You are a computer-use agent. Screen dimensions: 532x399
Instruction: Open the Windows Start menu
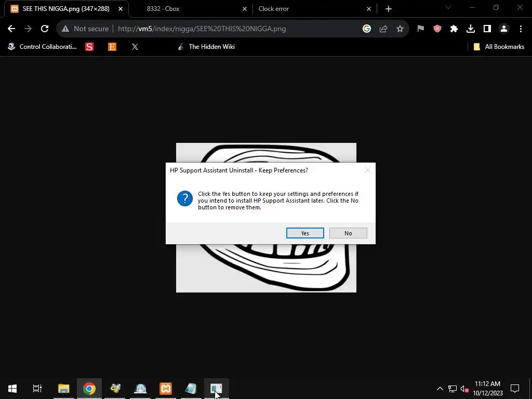tap(12, 388)
